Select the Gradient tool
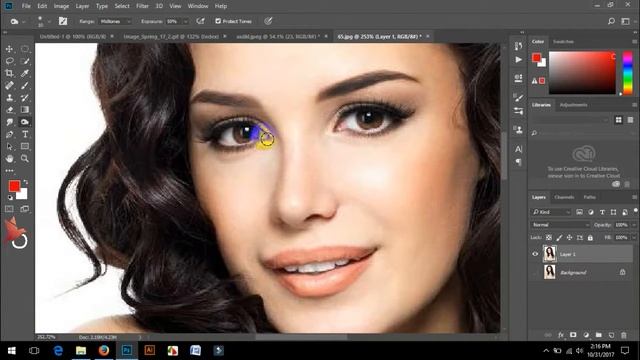The height and width of the screenshot is (360, 640). [24, 110]
